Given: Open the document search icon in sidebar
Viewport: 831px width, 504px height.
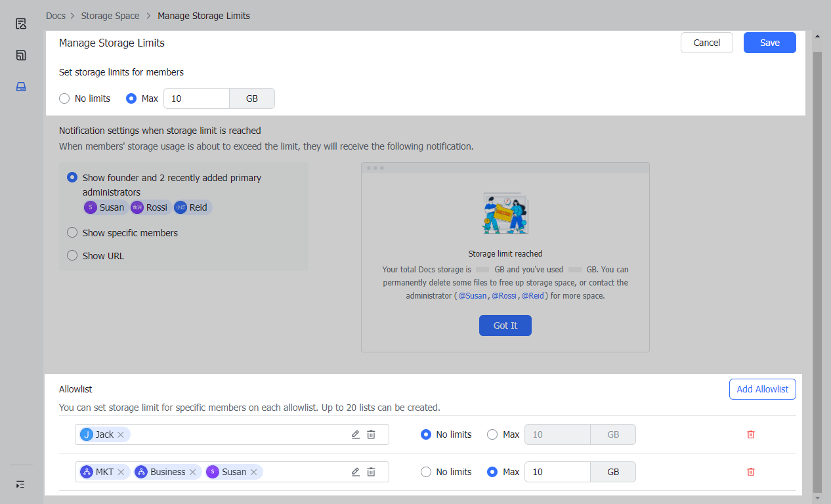Looking at the screenshot, I should tap(21, 24).
